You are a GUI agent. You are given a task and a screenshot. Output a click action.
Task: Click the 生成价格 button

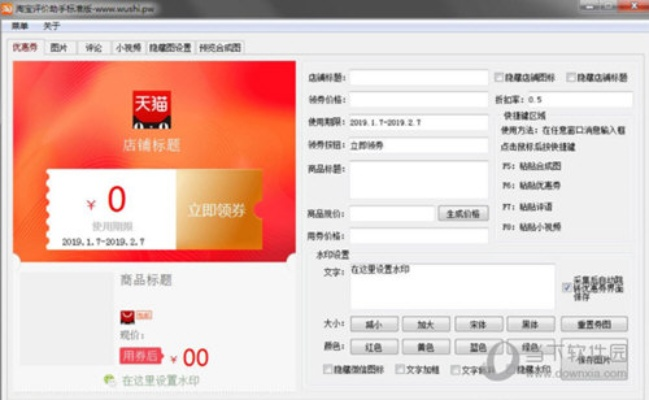(x=463, y=214)
